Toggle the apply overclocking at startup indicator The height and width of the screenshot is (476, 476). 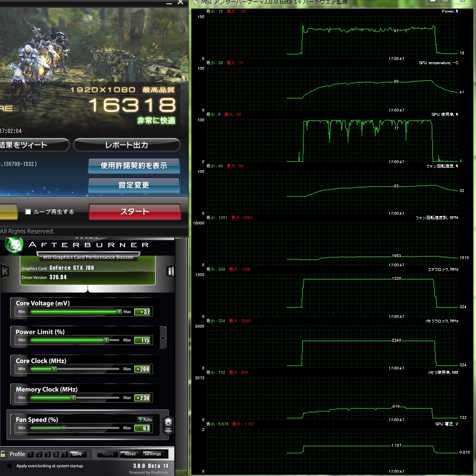point(9,466)
